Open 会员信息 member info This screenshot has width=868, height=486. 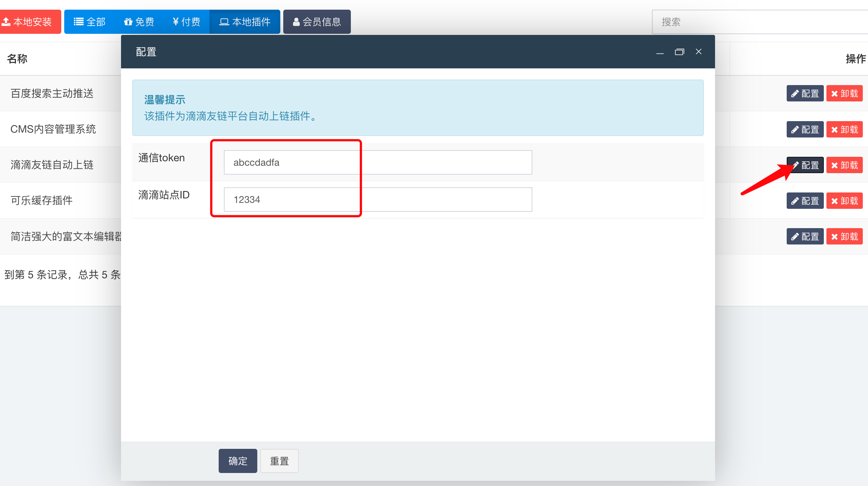[317, 22]
